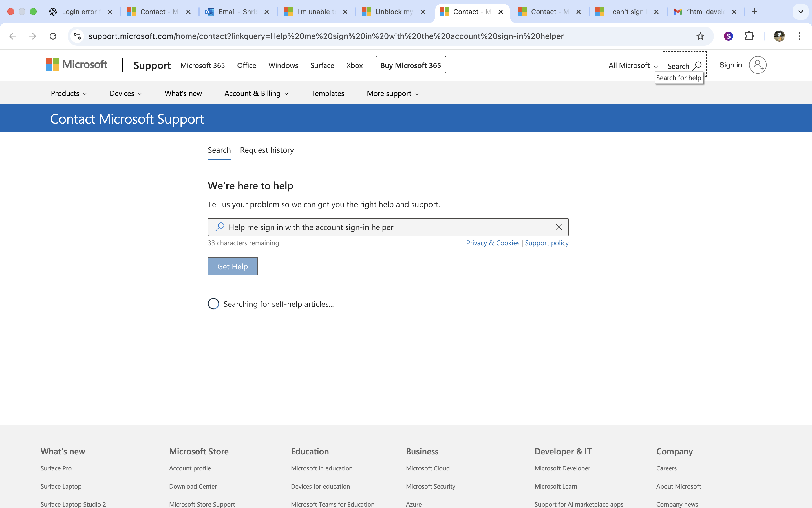Open Chrome three-dot menu

[800, 36]
